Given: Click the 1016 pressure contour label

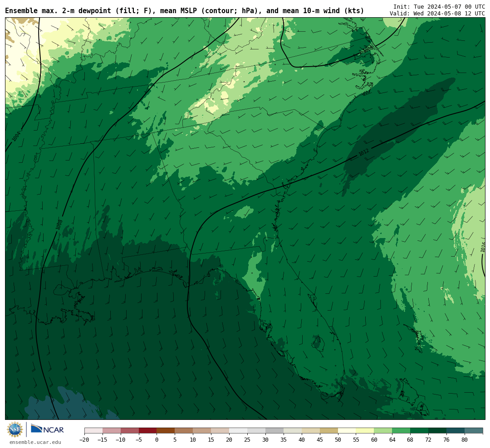Looking at the screenshot, I should [483, 247].
